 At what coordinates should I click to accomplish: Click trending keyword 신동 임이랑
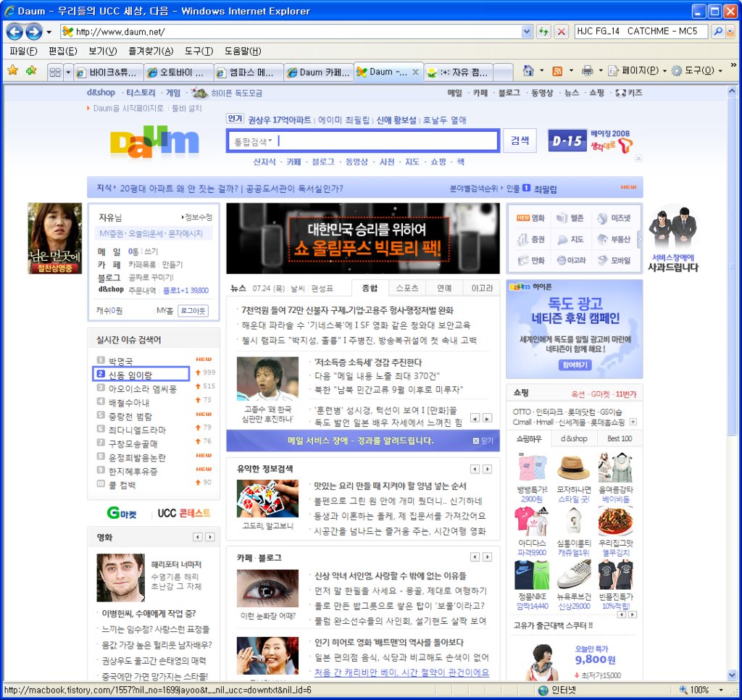pos(130,375)
